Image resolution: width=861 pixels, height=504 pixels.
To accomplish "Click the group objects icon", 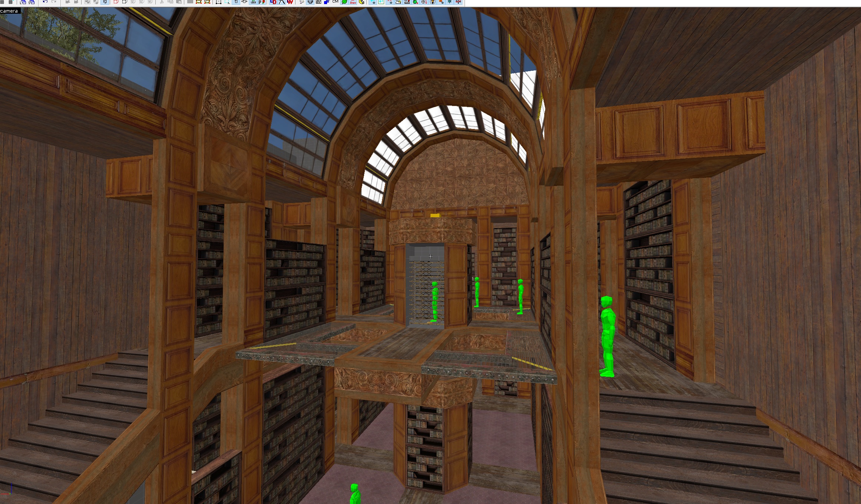I will [x=88, y=2].
